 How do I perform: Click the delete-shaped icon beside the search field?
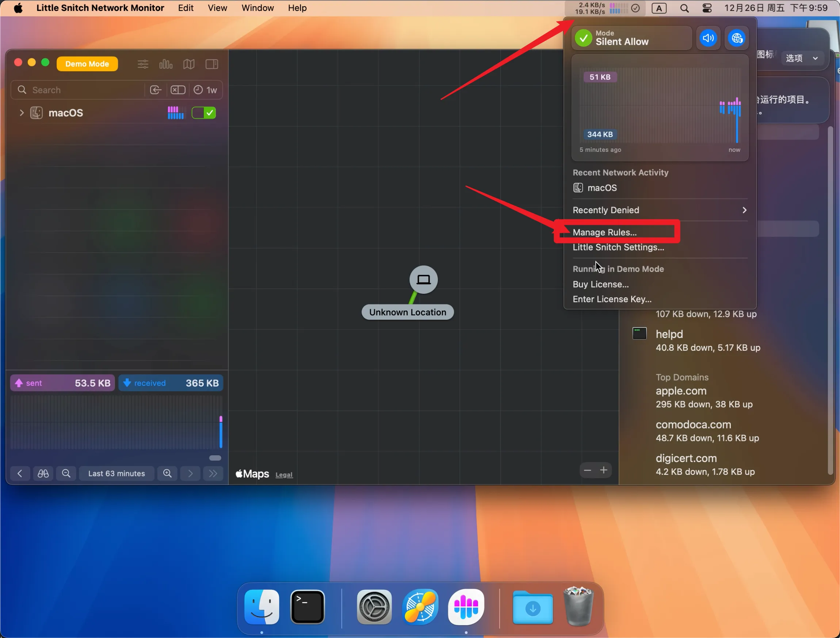pyautogui.click(x=178, y=90)
